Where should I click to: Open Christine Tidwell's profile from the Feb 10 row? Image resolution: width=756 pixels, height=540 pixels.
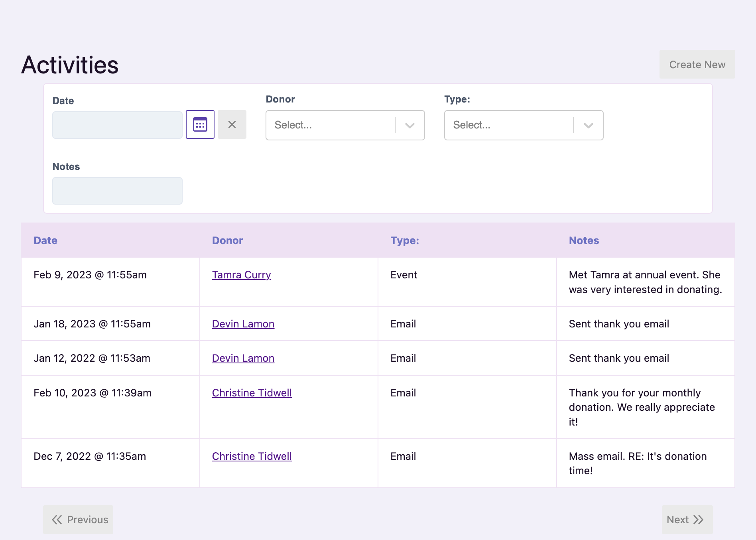pos(252,393)
